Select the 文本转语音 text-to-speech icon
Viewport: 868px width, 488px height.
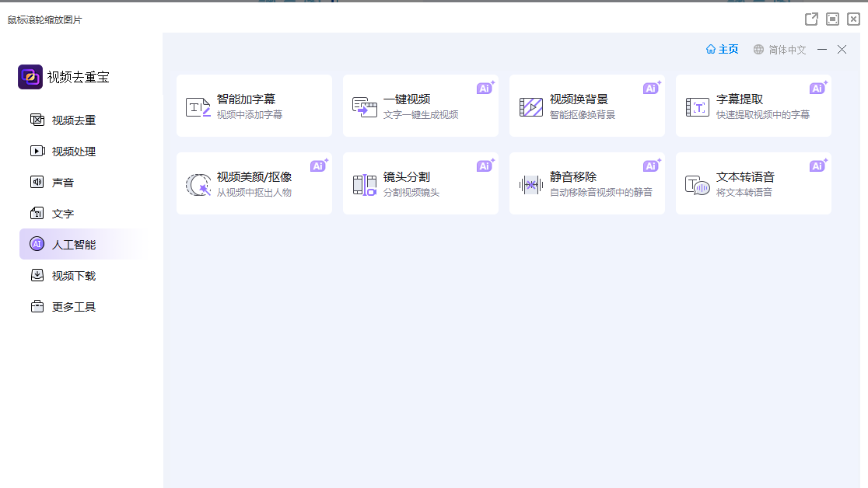[697, 185]
